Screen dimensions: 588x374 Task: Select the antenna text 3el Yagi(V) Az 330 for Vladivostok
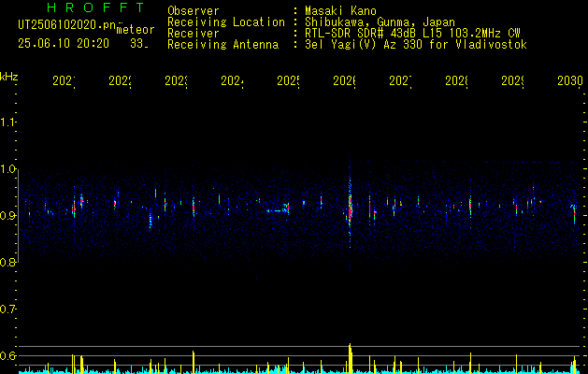[416, 45]
